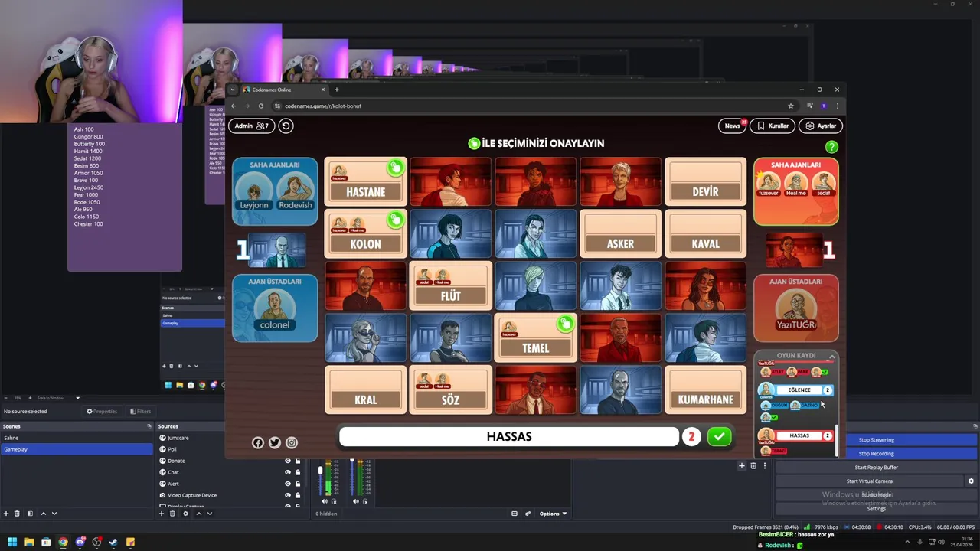Open the Ayarlar settings button
The width and height of the screenshot is (980, 551).
pos(821,126)
